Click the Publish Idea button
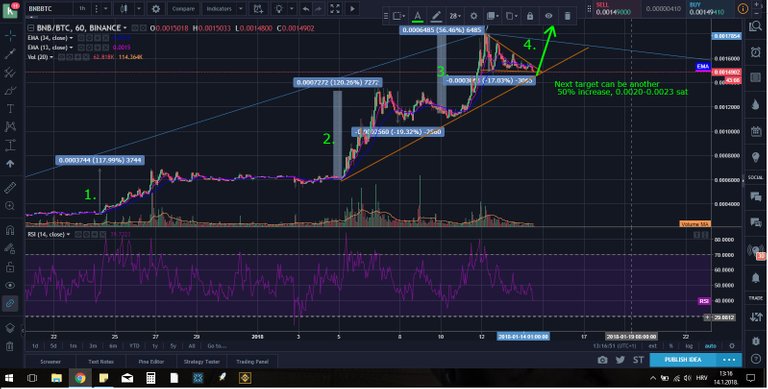 682,360
